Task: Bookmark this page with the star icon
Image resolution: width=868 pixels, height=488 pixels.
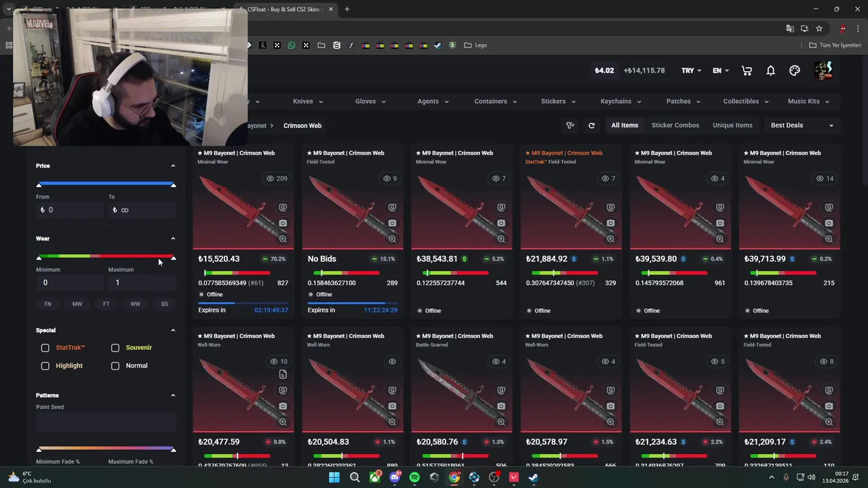Action: [x=819, y=28]
